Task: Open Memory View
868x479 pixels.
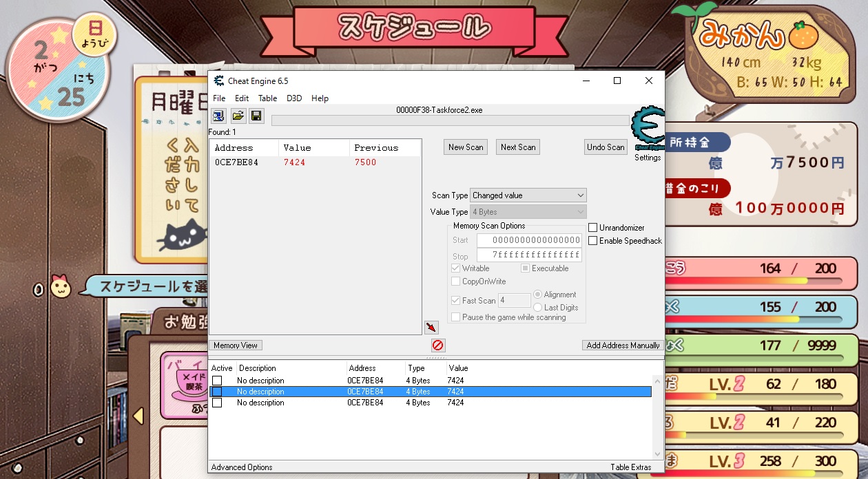Action: click(236, 345)
